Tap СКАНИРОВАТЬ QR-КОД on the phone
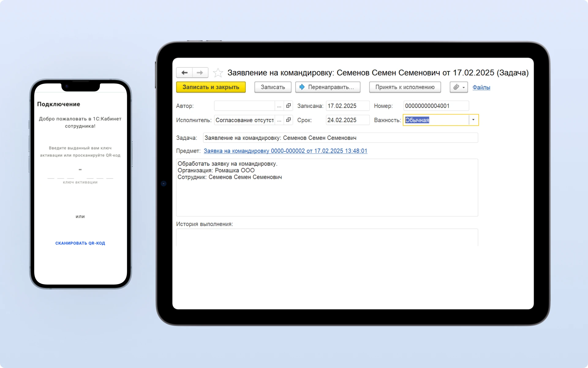 tap(80, 243)
